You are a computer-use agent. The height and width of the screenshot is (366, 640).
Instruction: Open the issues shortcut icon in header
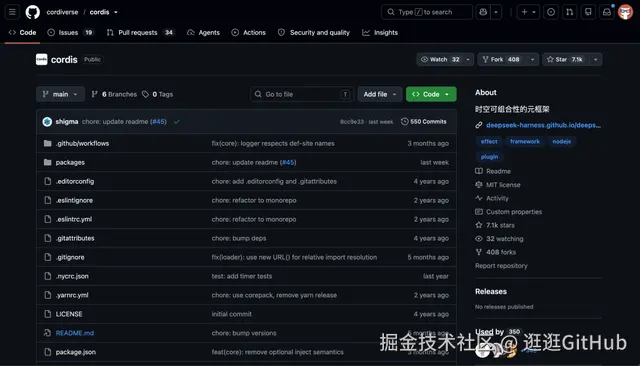point(551,12)
